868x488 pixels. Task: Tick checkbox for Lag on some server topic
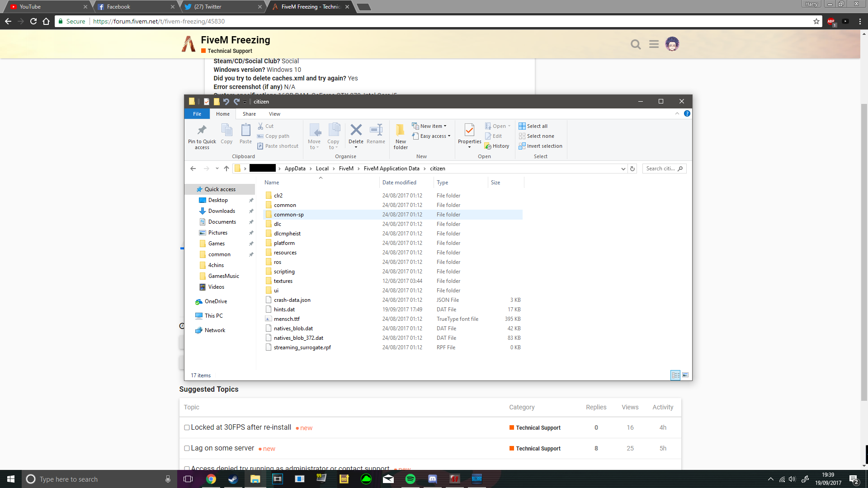(187, 448)
